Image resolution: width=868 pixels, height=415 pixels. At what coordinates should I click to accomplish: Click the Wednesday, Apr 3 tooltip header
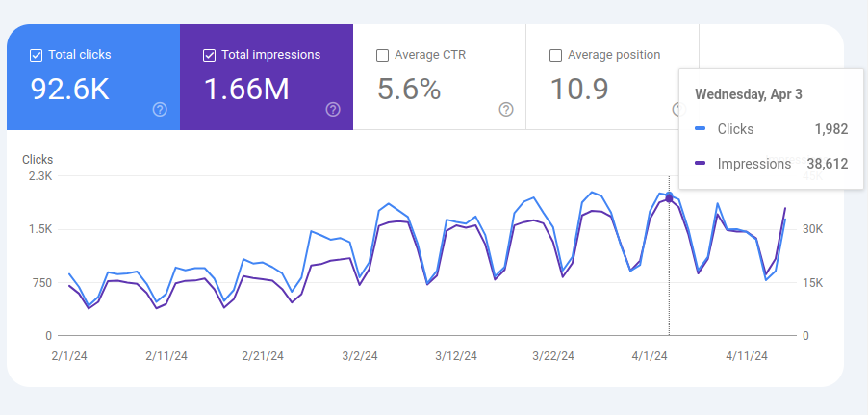pyautogui.click(x=749, y=94)
